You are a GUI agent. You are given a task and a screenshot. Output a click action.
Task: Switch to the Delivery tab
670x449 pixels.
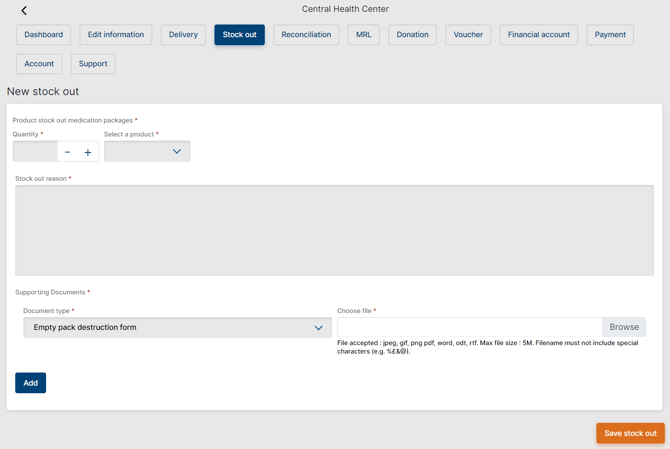(x=183, y=35)
